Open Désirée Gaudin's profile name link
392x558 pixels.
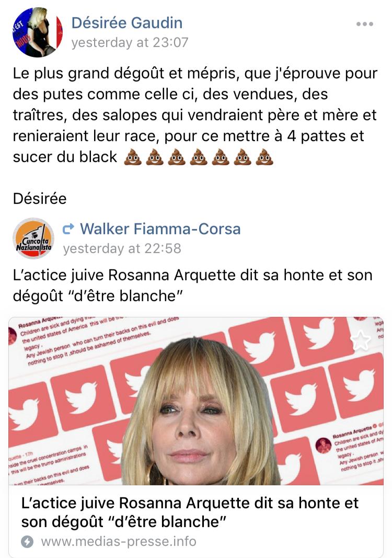tap(127, 23)
